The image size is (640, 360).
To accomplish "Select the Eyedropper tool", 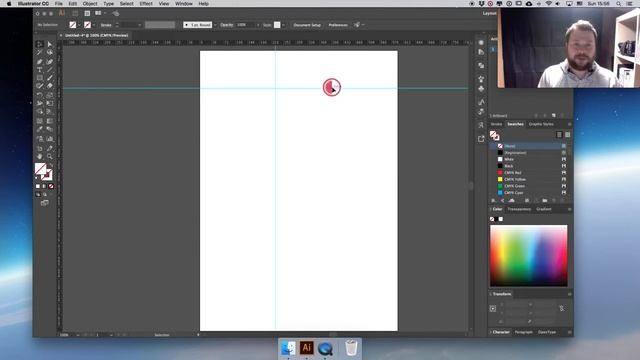I will coord(40,129).
